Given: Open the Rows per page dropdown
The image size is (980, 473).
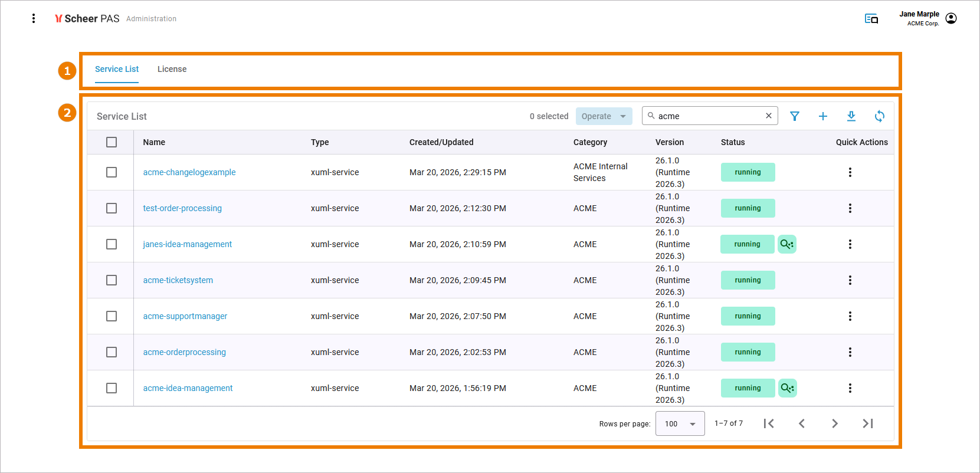Looking at the screenshot, I should pos(680,423).
